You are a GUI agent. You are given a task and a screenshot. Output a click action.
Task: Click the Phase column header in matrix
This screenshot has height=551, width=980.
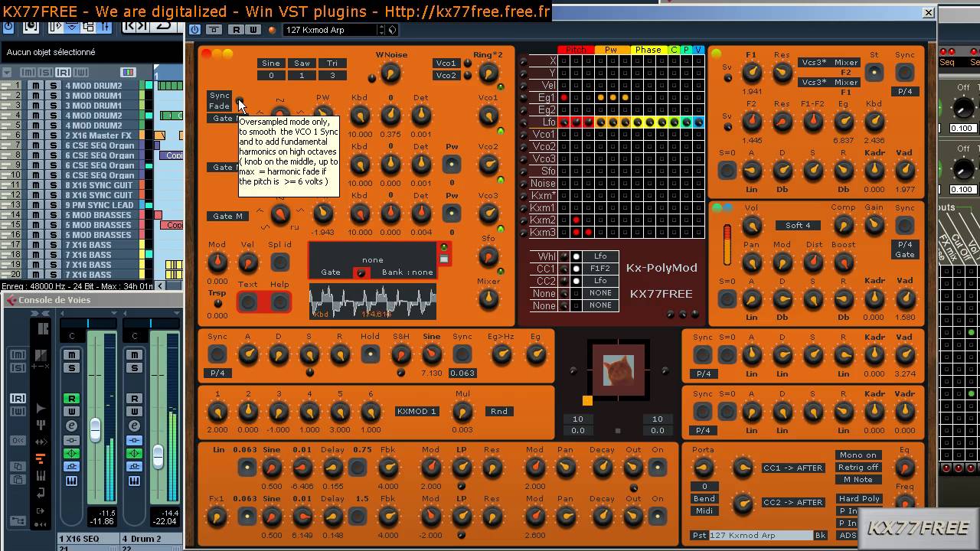click(648, 50)
